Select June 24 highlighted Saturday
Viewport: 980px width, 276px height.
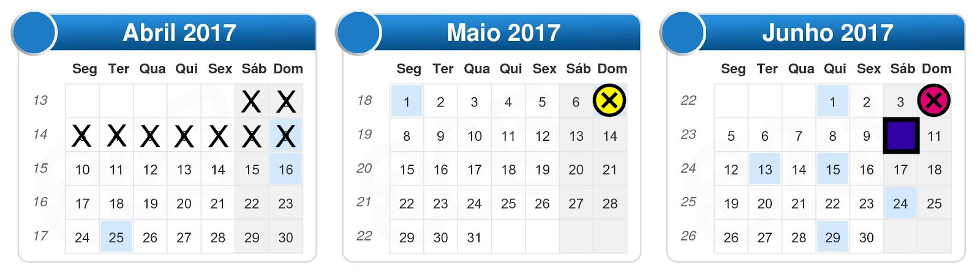(x=900, y=203)
